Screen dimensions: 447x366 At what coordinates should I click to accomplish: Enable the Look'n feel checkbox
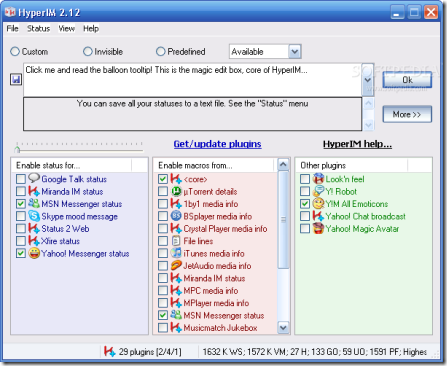click(305, 179)
